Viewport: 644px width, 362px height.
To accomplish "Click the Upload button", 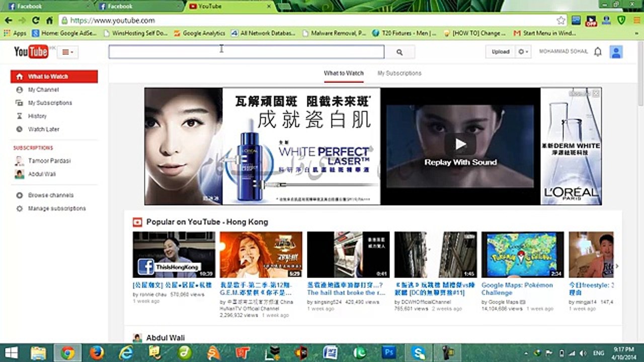I will [x=500, y=51].
